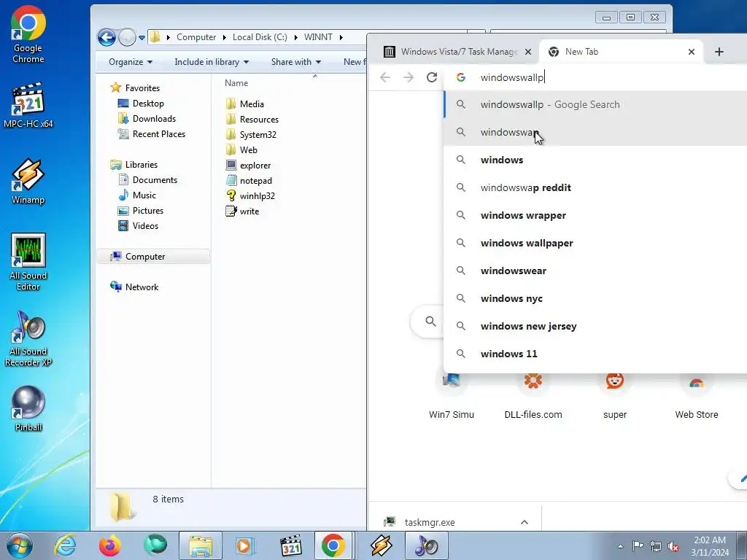Open a new Chrome tab with plus button

click(719, 52)
